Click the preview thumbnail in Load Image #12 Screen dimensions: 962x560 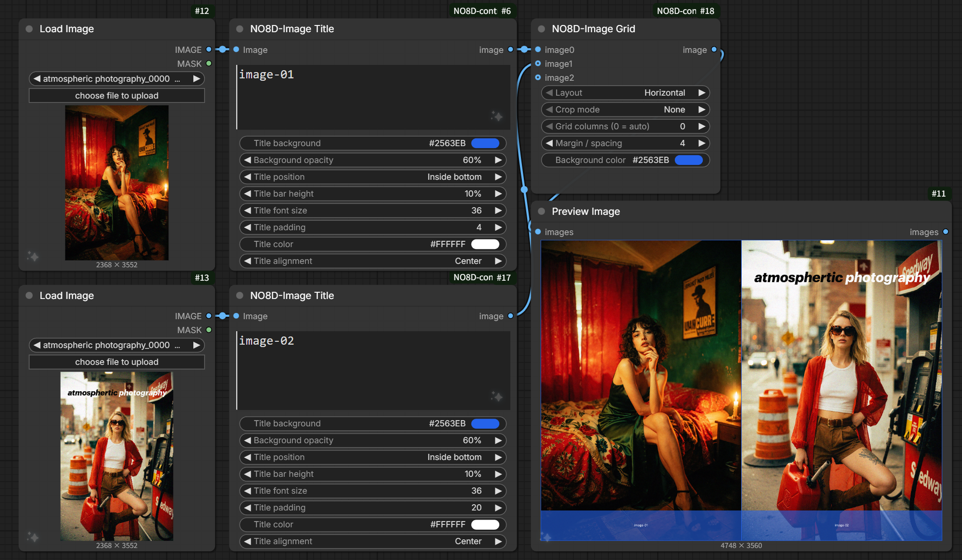[117, 183]
